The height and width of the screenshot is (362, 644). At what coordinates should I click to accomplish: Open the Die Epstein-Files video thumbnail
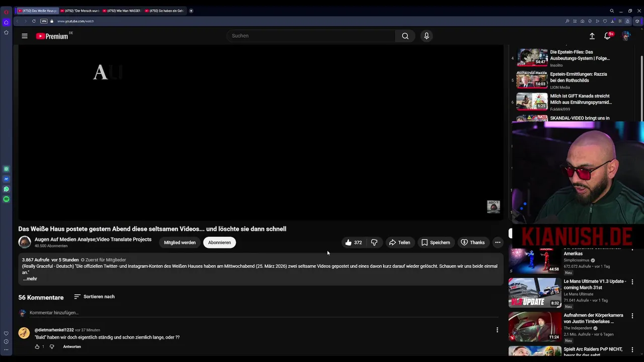coord(532,58)
